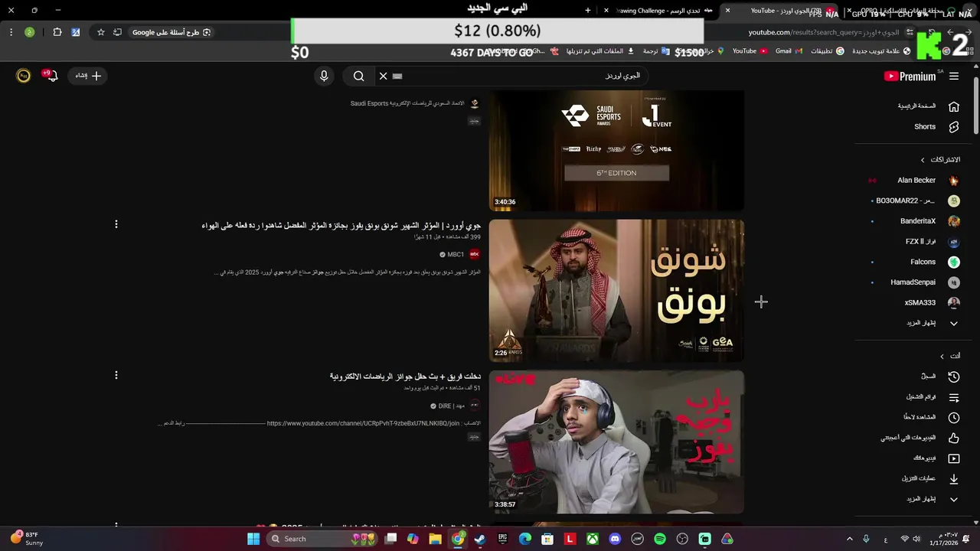
Task: Open the Windows Start menu
Action: [x=253, y=539]
